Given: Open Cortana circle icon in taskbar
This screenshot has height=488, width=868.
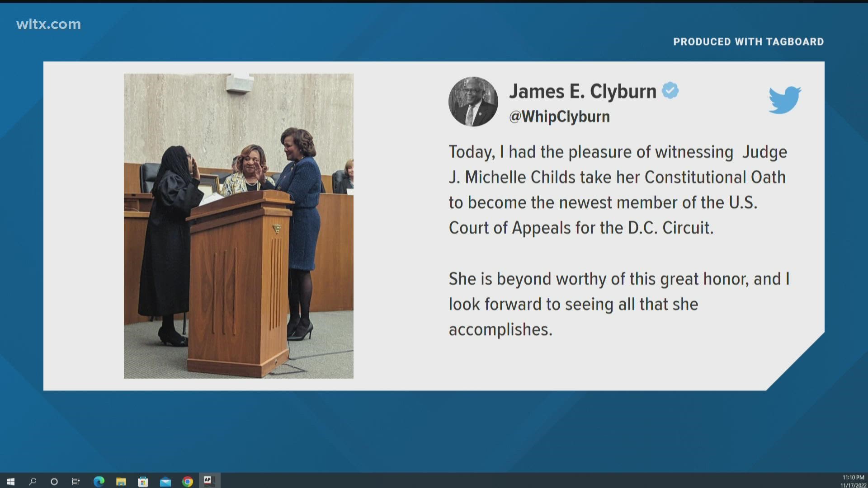Looking at the screenshot, I should [54, 482].
